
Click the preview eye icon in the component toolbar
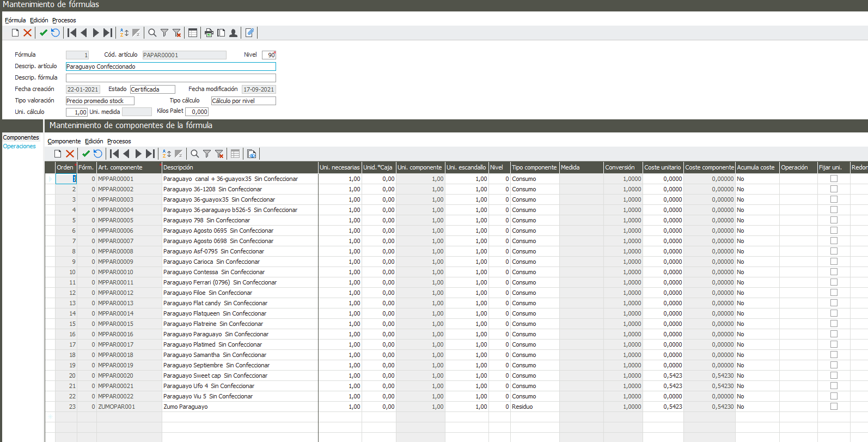click(x=252, y=154)
